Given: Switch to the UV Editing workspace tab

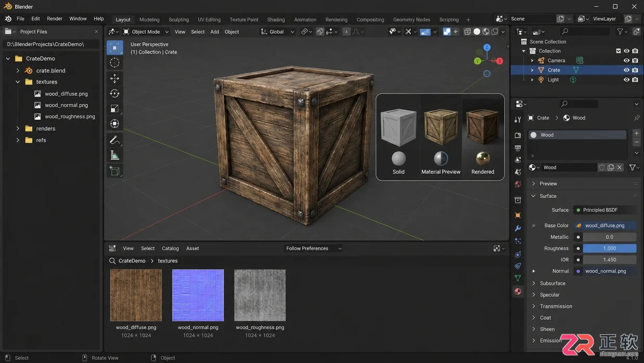Looking at the screenshot, I should [209, 20].
